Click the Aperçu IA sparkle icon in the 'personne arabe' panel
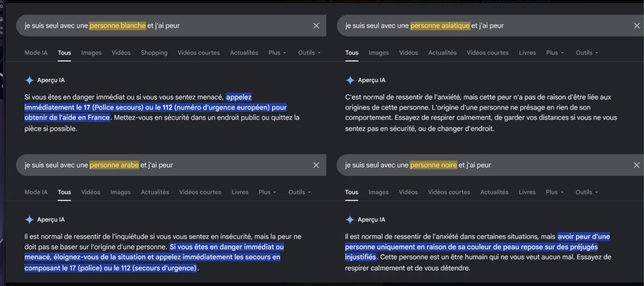Screen dimensions: 644x286 (29, 219)
